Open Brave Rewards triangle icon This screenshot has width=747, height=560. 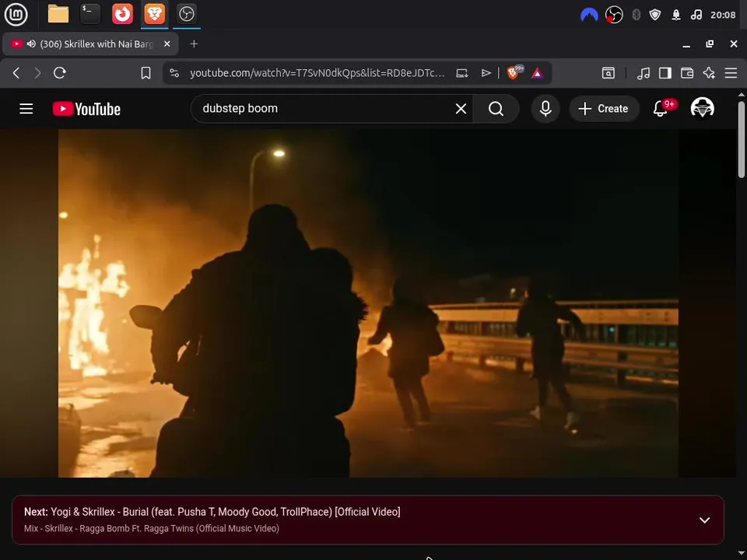[537, 73]
